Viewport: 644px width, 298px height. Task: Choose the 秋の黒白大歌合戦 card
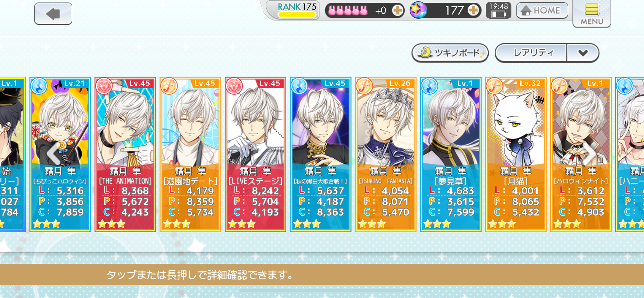pos(321,154)
